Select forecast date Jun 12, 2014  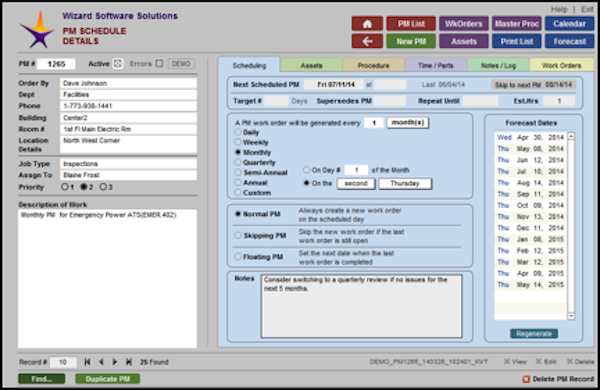(530, 160)
